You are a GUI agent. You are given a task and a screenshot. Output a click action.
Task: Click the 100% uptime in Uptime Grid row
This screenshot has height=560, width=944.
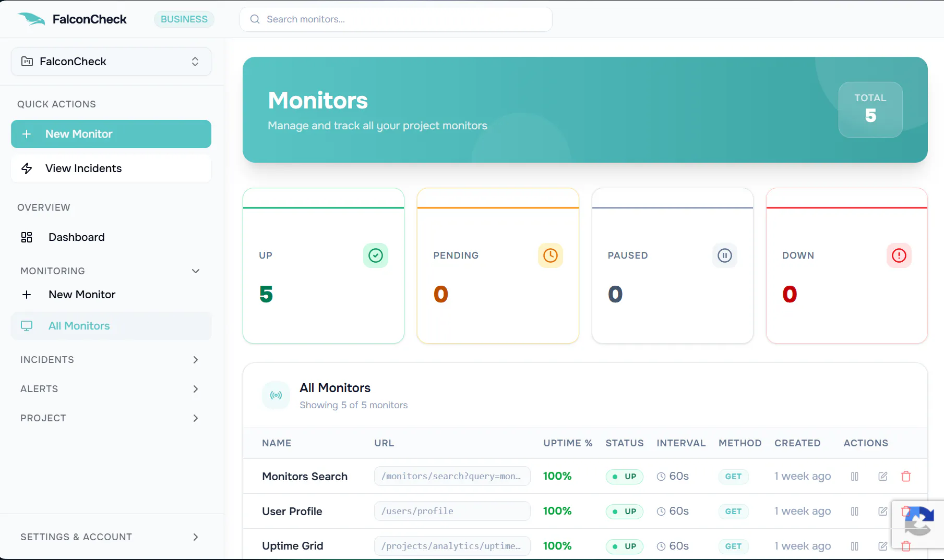point(557,546)
